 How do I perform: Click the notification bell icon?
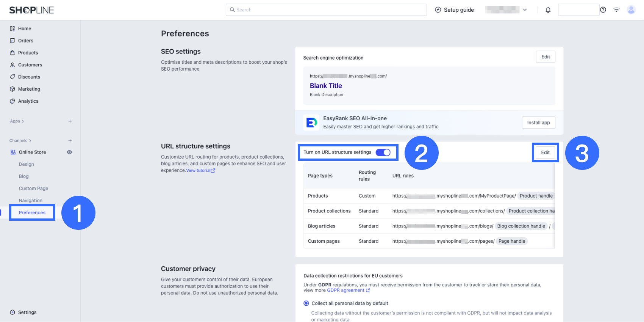click(548, 10)
